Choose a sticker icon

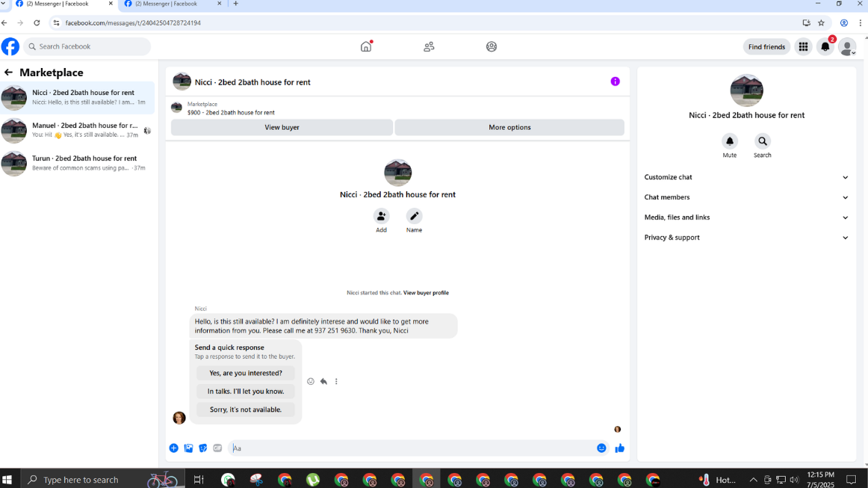203,448
